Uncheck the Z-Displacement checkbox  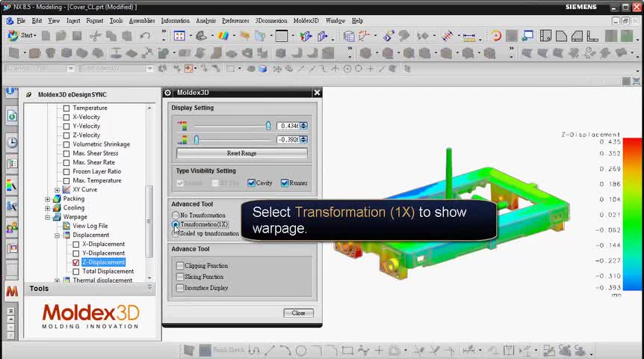(x=76, y=263)
